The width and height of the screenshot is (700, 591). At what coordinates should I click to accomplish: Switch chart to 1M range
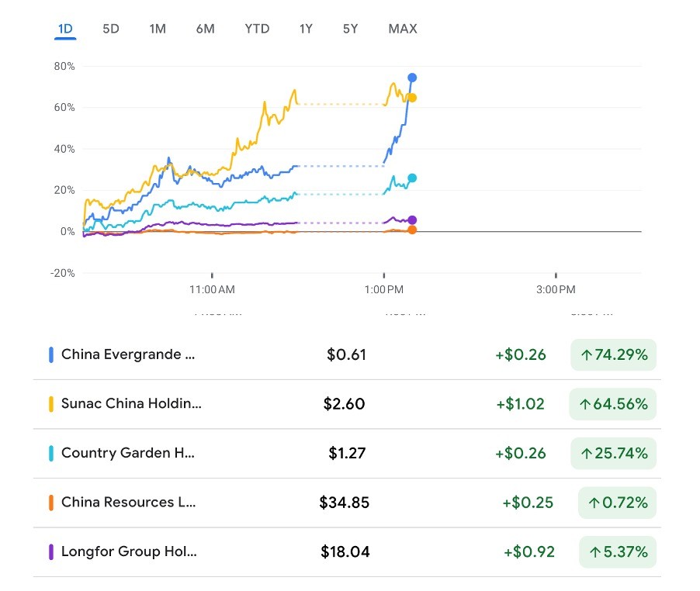pos(158,29)
